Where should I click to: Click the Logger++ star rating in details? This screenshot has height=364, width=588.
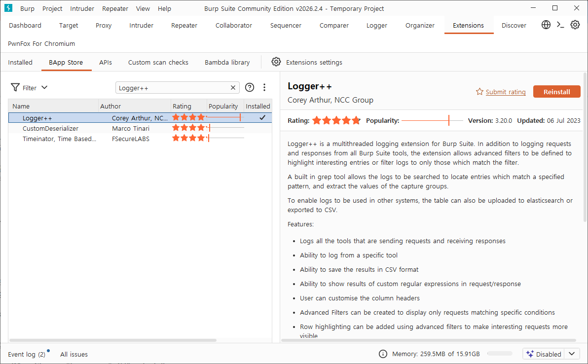(336, 120)
